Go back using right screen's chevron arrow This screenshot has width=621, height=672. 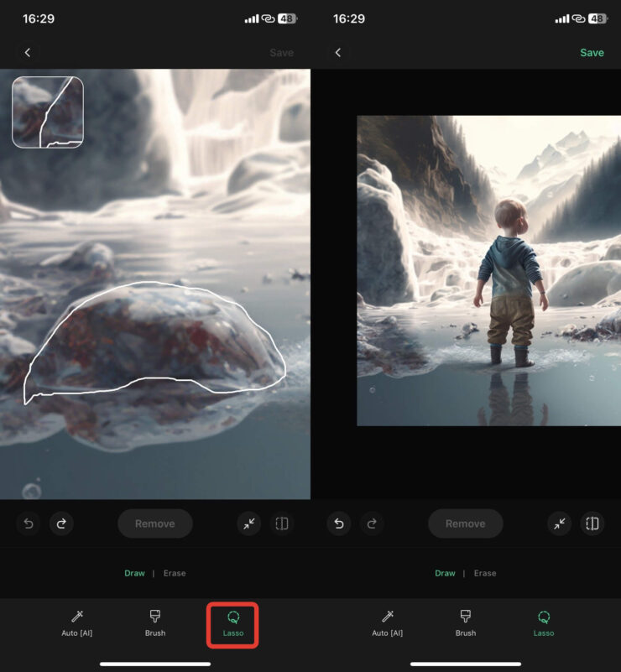pyautogui.click(x=338, y=53)
